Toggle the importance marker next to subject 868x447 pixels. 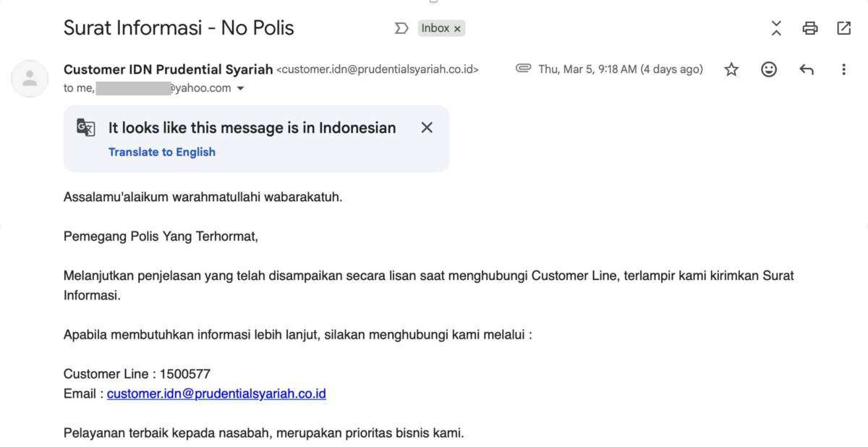pyautogui.click(x=401, y=28)
